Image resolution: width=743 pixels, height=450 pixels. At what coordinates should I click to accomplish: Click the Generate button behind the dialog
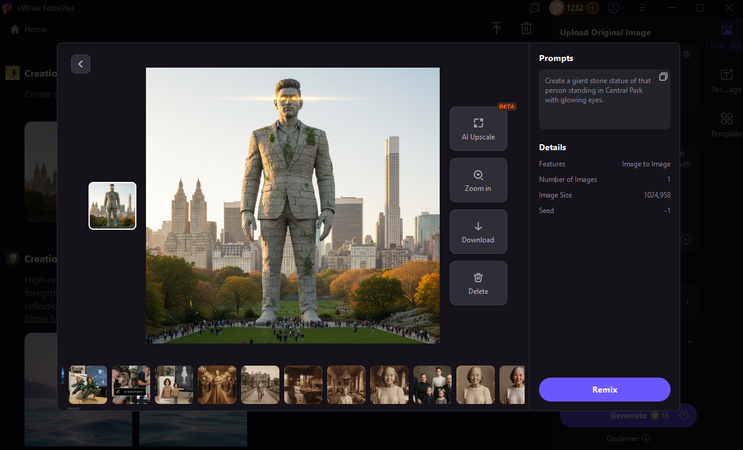[628, 415]
